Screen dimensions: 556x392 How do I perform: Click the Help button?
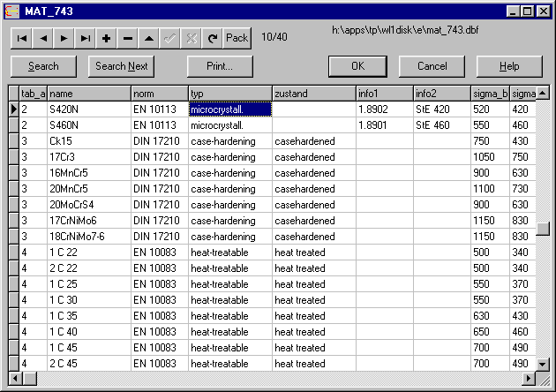tap(509, 66)
